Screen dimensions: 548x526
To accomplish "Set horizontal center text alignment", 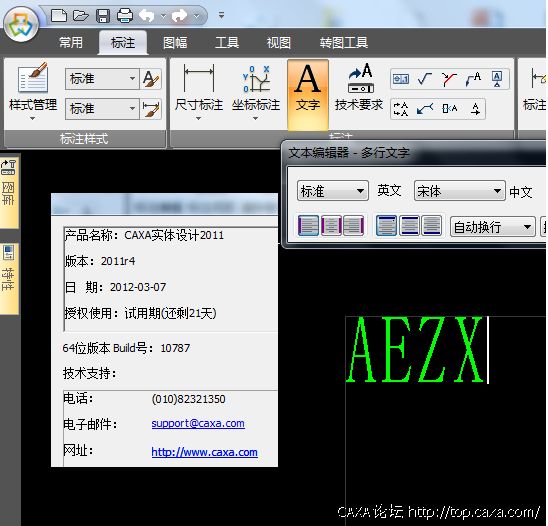I will point(331,226).
